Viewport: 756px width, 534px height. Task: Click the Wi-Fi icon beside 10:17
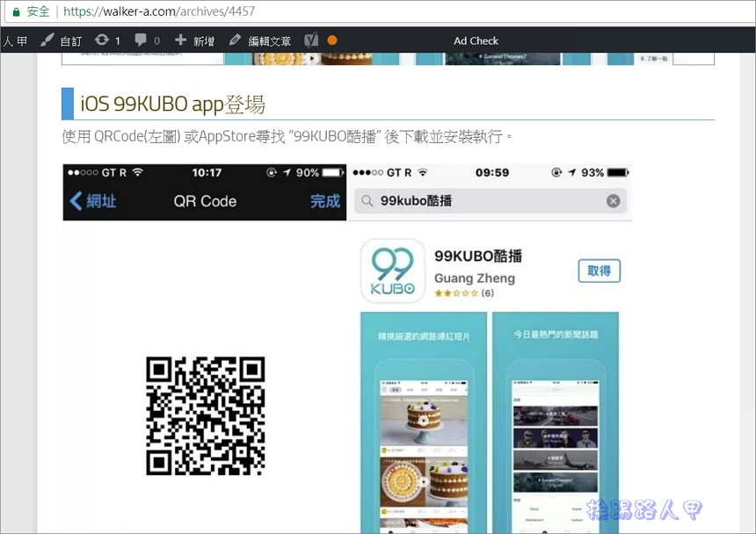137,172
